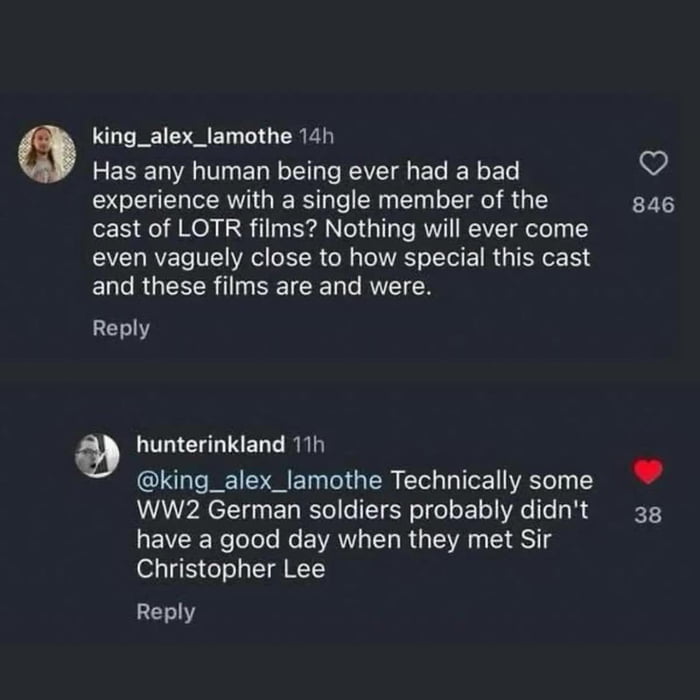
Task: Open hunterinkland's profile avatar
Action: coord(97,455)
